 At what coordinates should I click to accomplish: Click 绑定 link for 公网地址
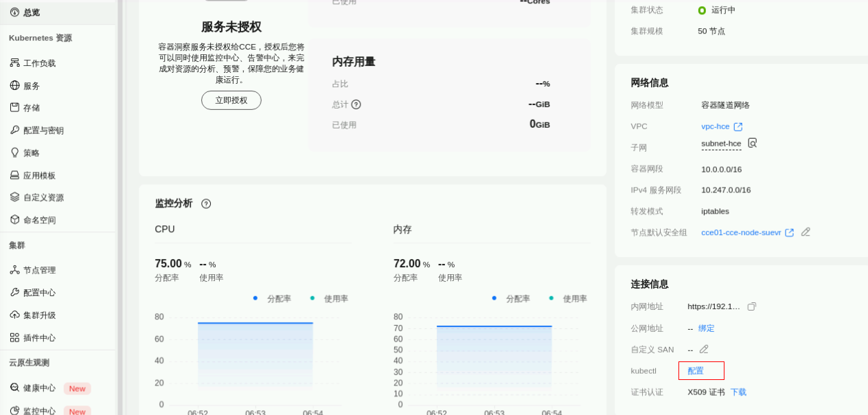[707, 328]
